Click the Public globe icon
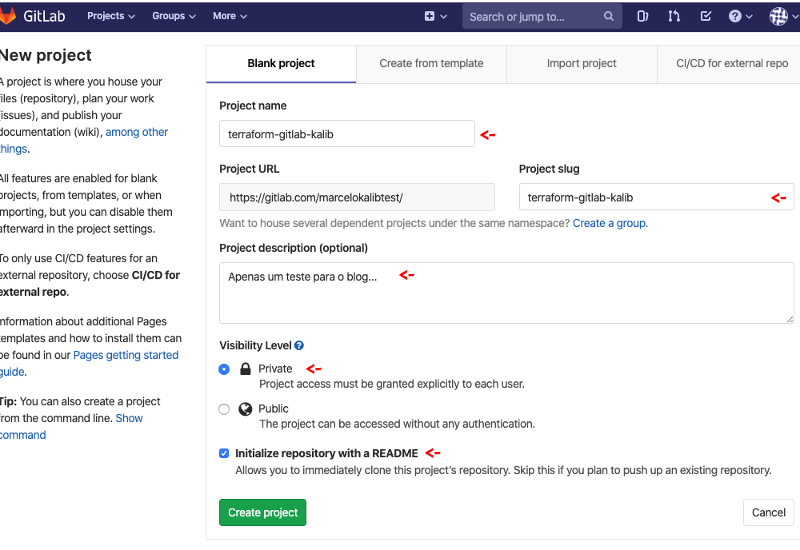 [x=245, y=409]
